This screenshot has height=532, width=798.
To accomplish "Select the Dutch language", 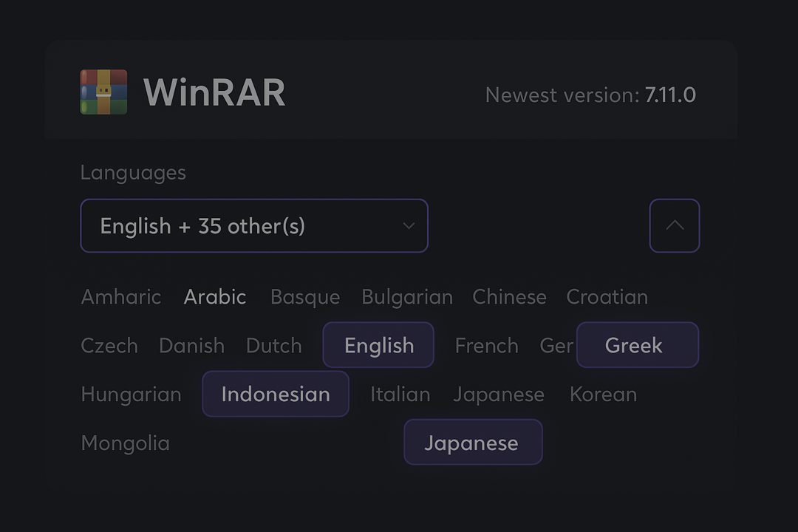I will pos(274,346).
